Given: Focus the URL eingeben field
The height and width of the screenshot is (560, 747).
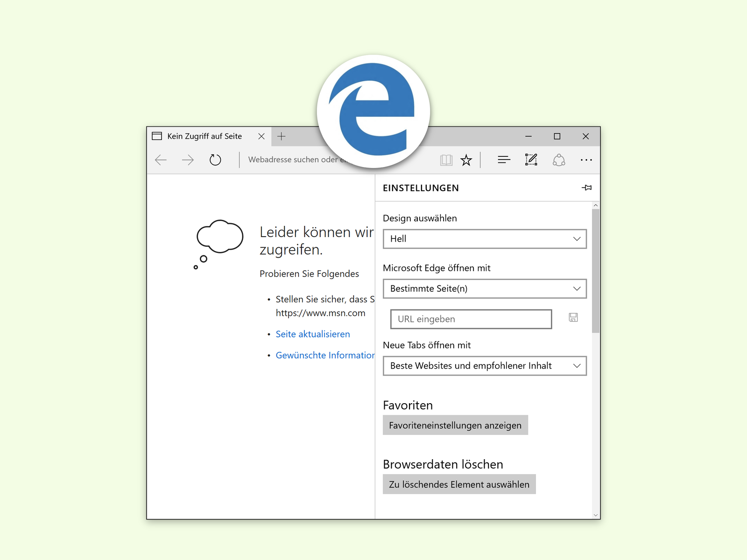Looking at the screenshot, I should tap(471, 319).
